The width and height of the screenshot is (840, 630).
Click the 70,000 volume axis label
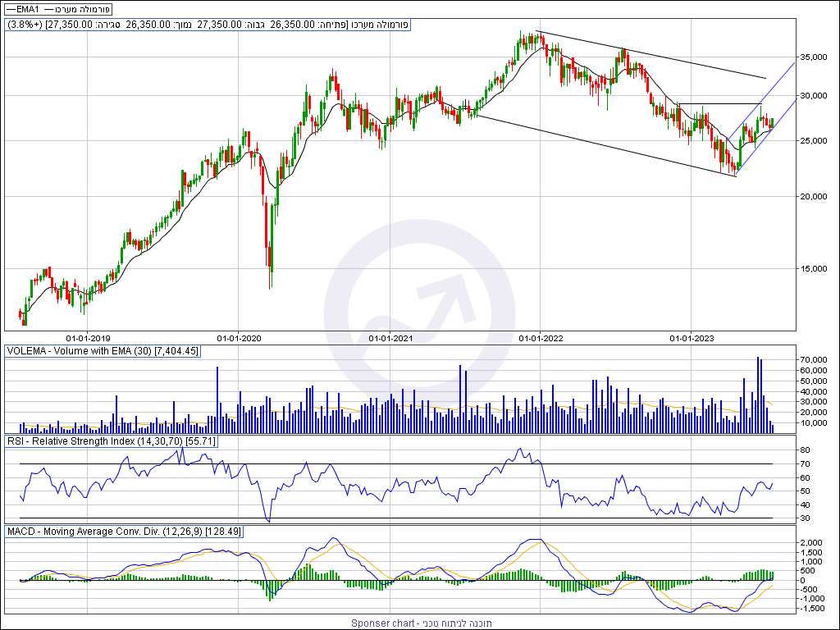click(813, 360)
